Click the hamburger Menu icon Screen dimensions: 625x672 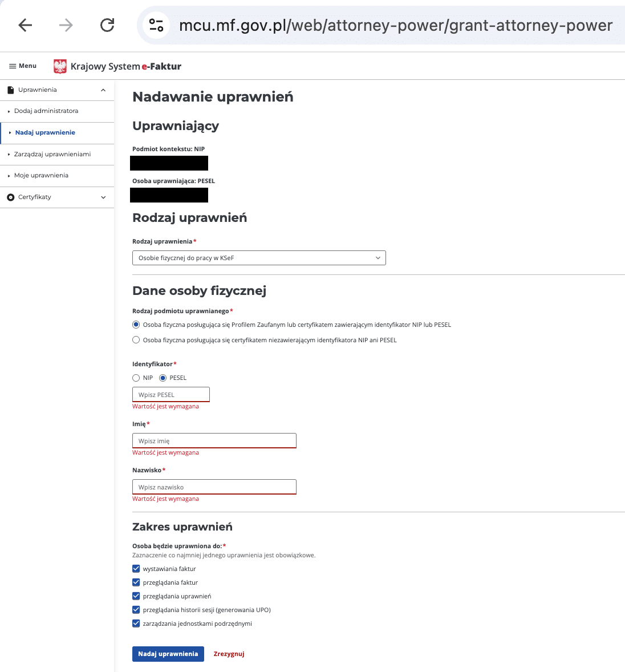coord(13,66)
